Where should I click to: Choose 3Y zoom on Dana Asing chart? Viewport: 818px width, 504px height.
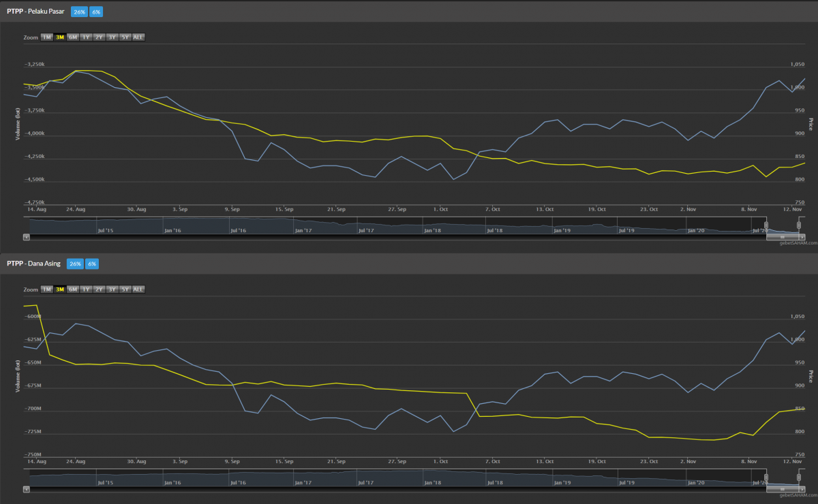click(112, 289)
